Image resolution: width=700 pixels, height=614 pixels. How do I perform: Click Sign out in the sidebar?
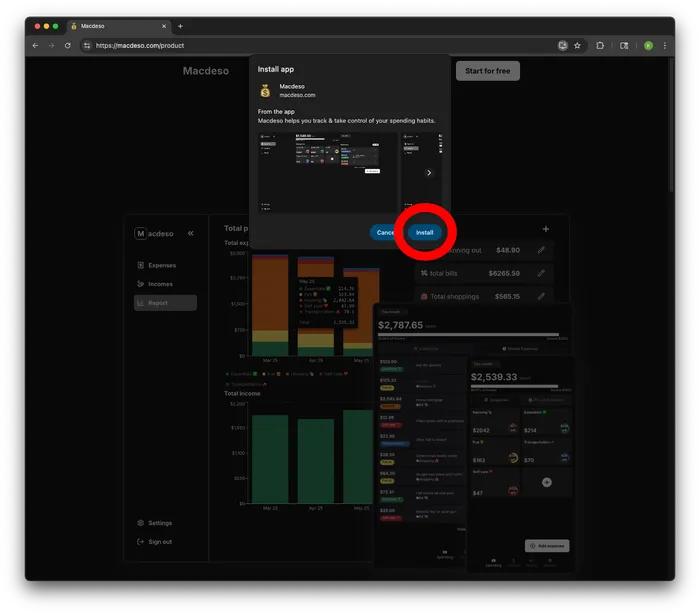pos(155,542)
